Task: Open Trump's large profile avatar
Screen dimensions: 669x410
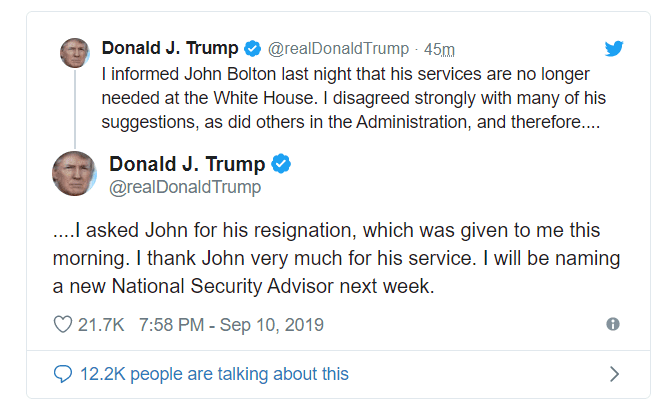Action: tap(74, 174)
